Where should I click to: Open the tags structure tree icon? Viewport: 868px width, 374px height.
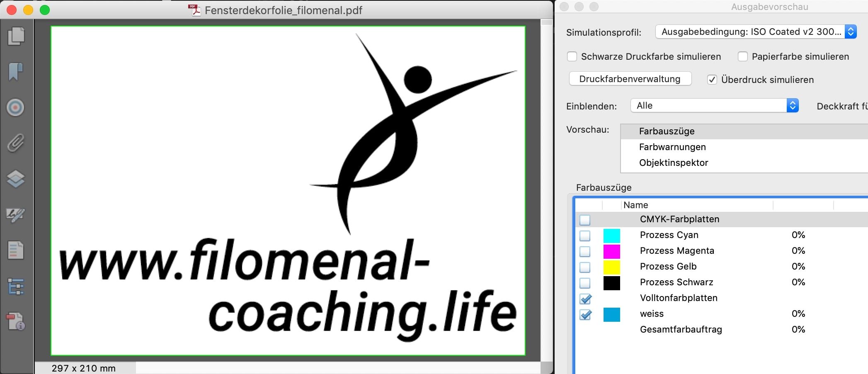click(x=16, y=287)
